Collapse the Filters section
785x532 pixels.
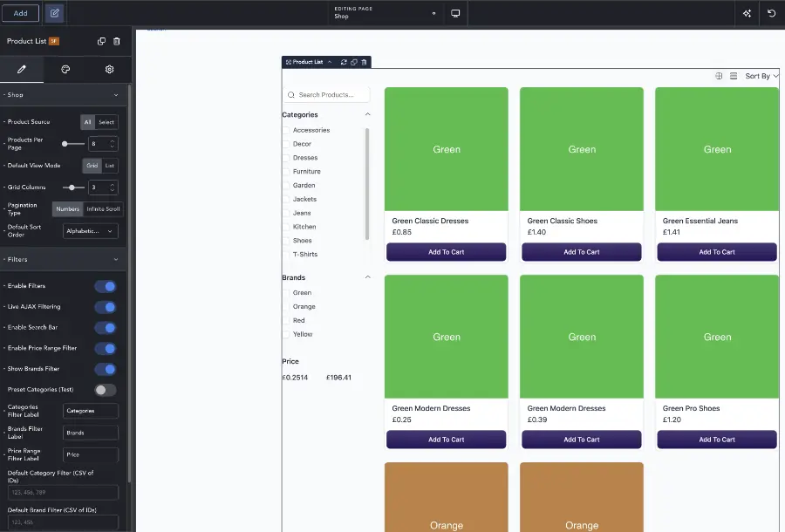(116, 259)
